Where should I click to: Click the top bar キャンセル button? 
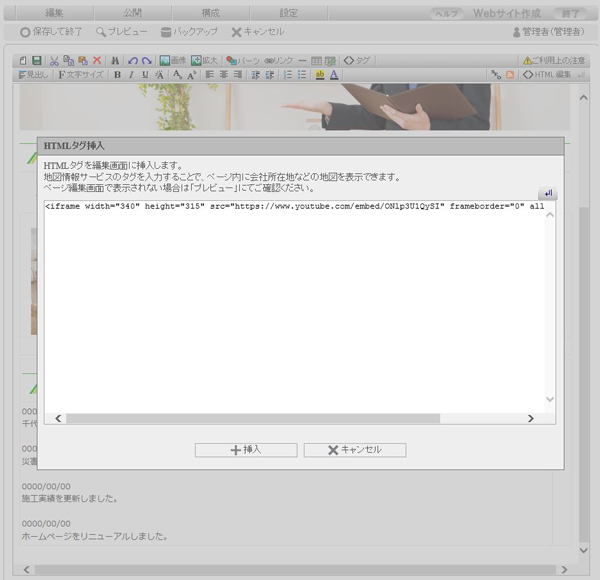pos(258,32)
